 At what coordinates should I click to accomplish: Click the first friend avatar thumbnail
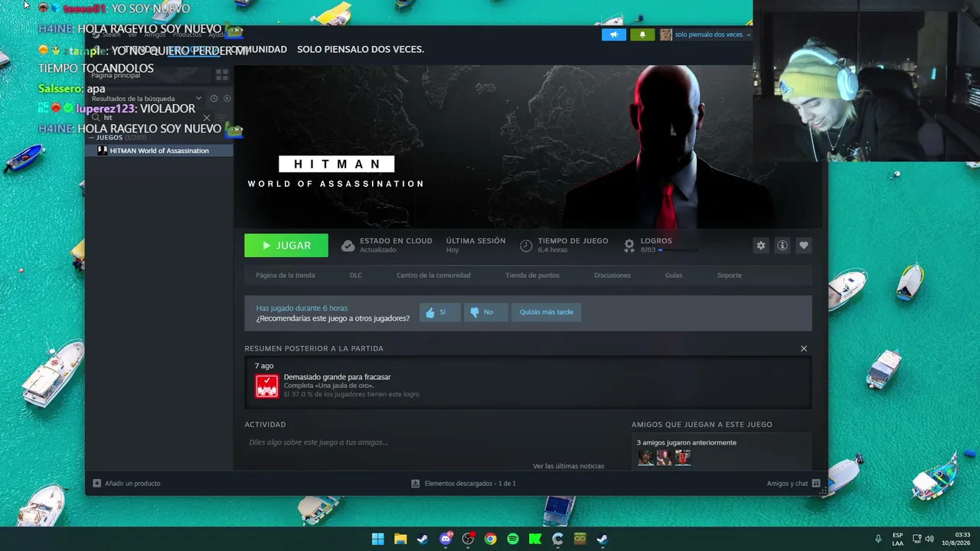point(646,458)
